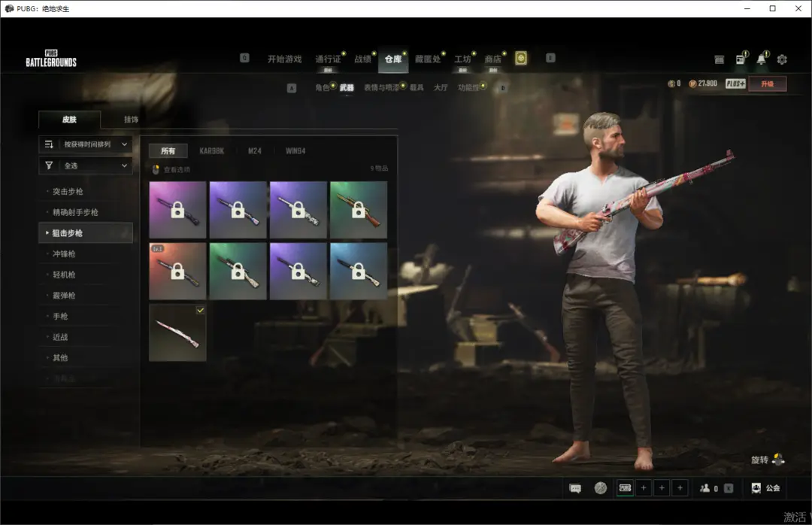Open the settings gear icon

tap(782, 59)
